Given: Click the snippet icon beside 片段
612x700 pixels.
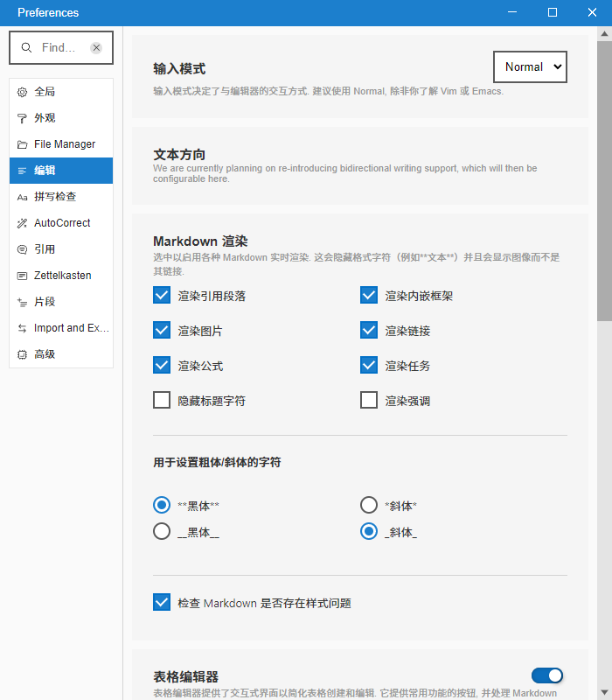Looking at the screenshot, I should (x=22, y=302).
